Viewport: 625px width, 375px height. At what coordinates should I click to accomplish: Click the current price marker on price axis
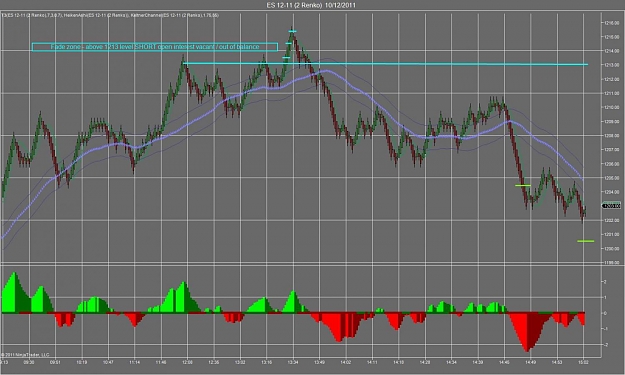click(611, 206)
